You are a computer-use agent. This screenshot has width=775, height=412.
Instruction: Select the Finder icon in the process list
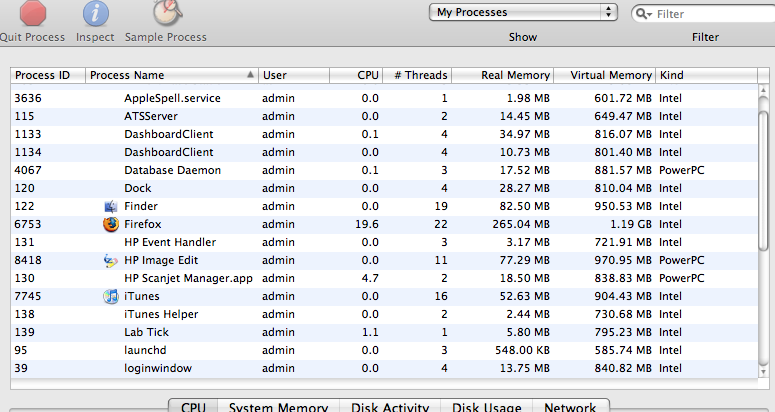111,206
